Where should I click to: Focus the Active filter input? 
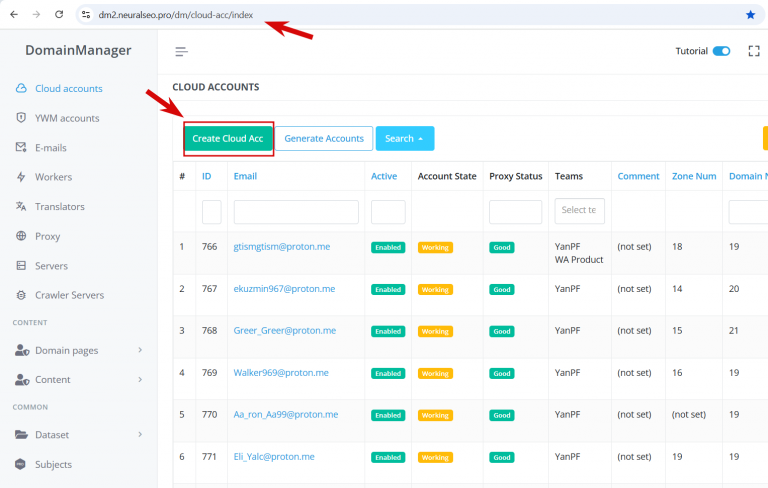388,212
